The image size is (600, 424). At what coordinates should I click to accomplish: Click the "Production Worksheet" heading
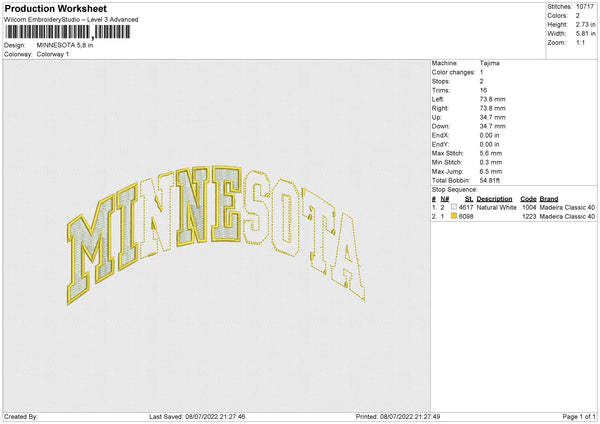[55, 8]
